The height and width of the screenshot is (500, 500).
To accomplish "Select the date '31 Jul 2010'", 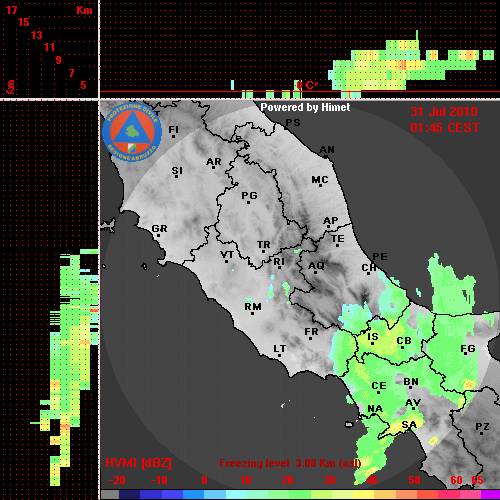I will tap(444, 112).
